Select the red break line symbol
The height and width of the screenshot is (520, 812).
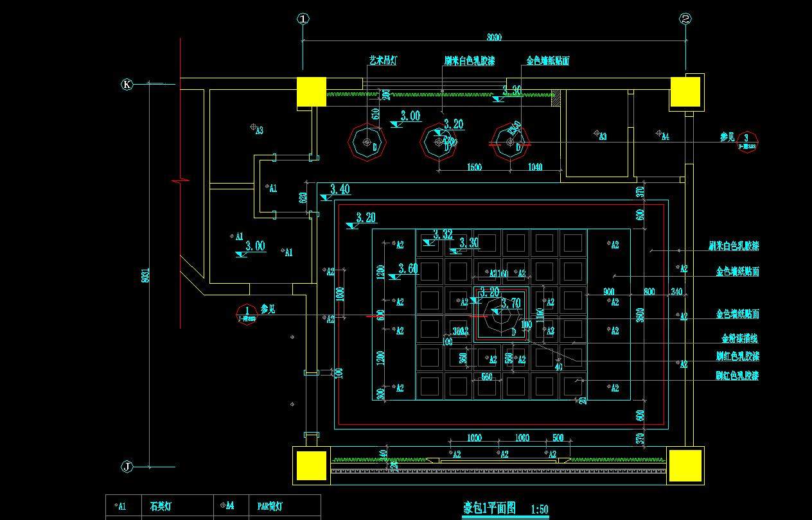tap(181, 182)
